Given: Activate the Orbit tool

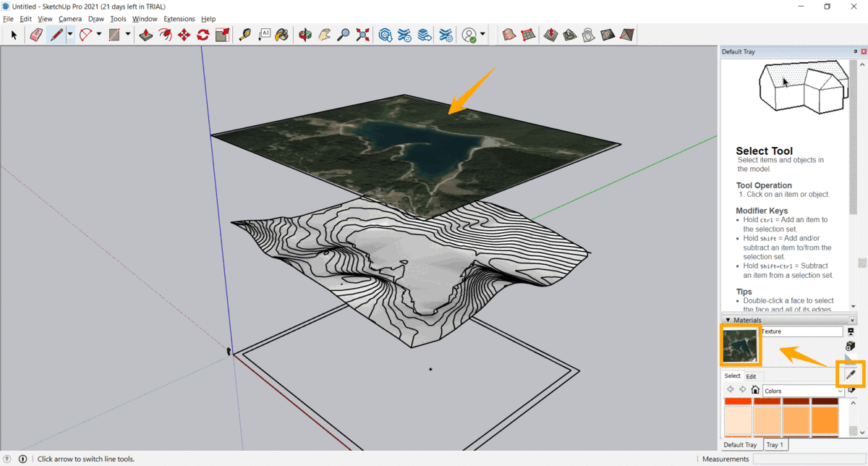Looking at the screenshot, I should click(304, 34).
